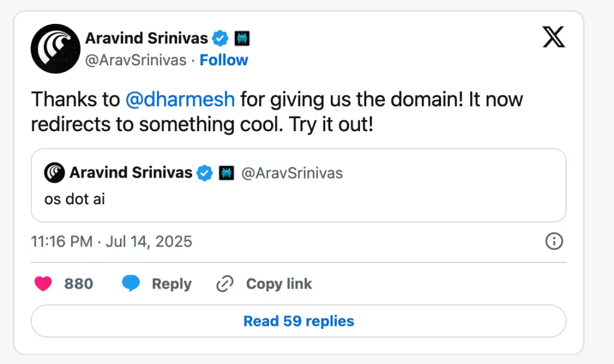This screenshot has height=364, width=614.
Task: Click the blue verified badge in header
Action: [x=220, y=38]
